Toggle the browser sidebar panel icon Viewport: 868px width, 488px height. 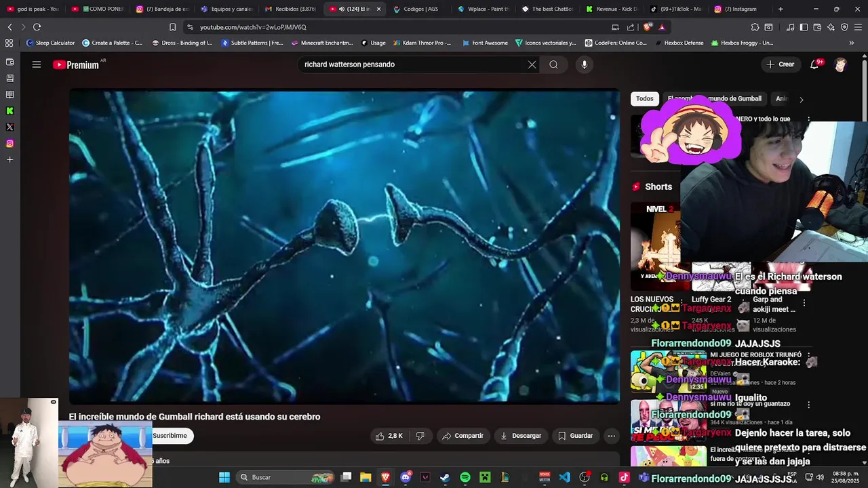(804, 27)
